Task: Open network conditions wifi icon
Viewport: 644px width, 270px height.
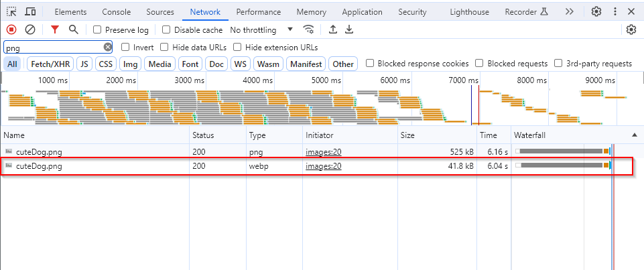Action: coord(308,29)
